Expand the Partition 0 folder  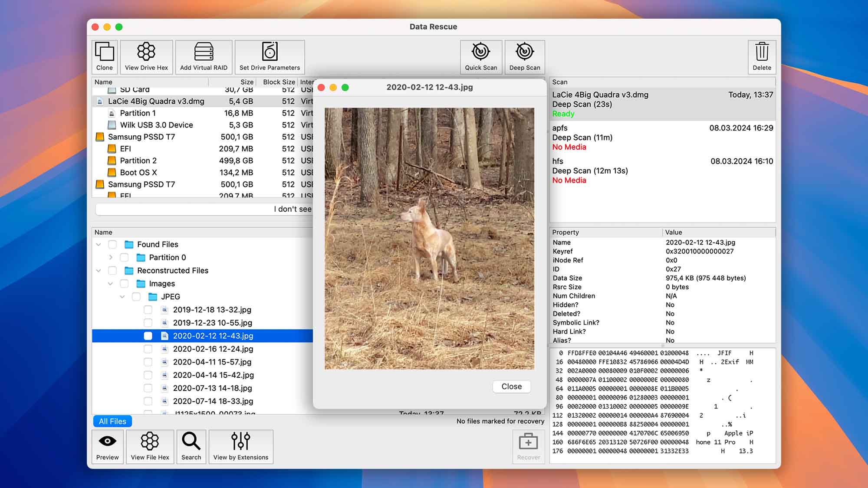pos(111,257)
